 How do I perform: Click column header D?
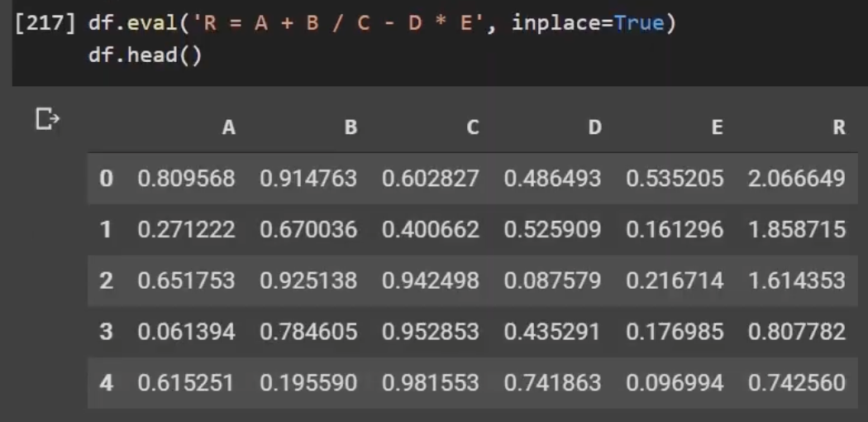point(594,128)
